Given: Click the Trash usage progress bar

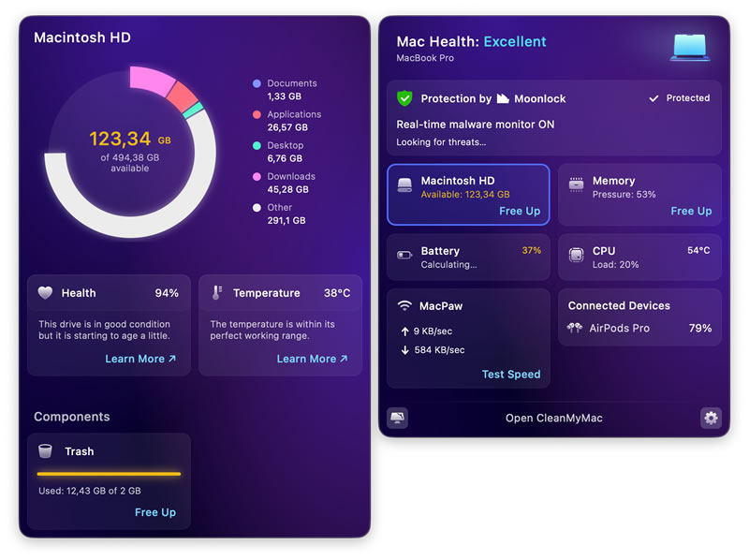Looking at the screenshot, I should tap(109, 474).
